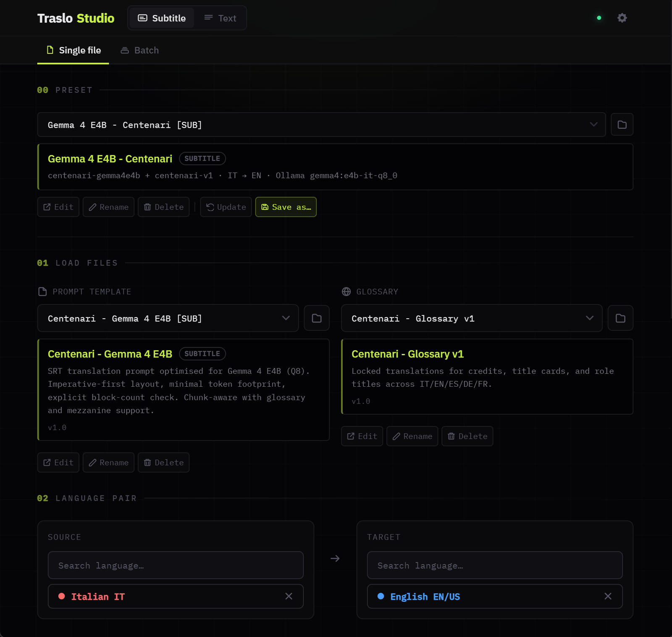Screen dimensions: 672x637
Task: Update the preset
Action: (226, 207)
